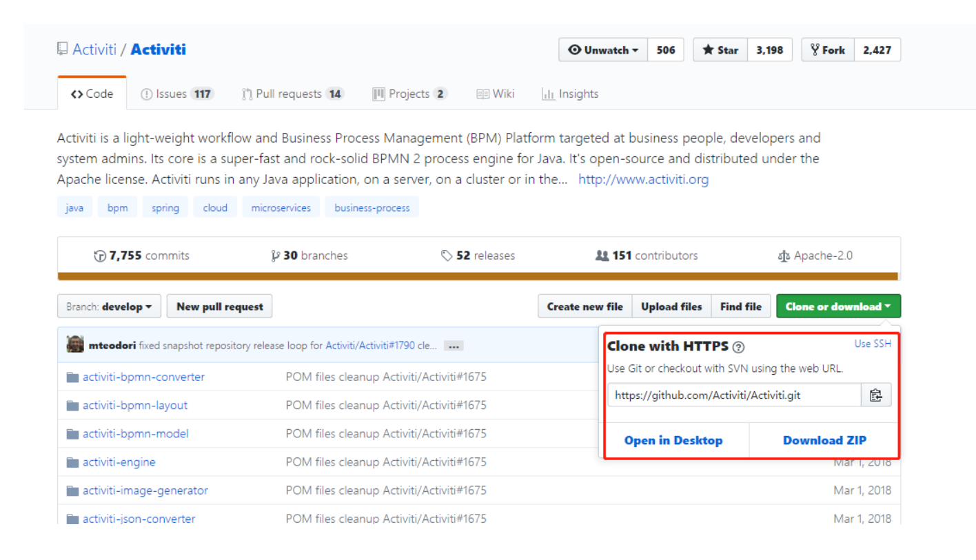Select the bpm topic tag
Screen dimensions: 976x560
pos(117,207)
